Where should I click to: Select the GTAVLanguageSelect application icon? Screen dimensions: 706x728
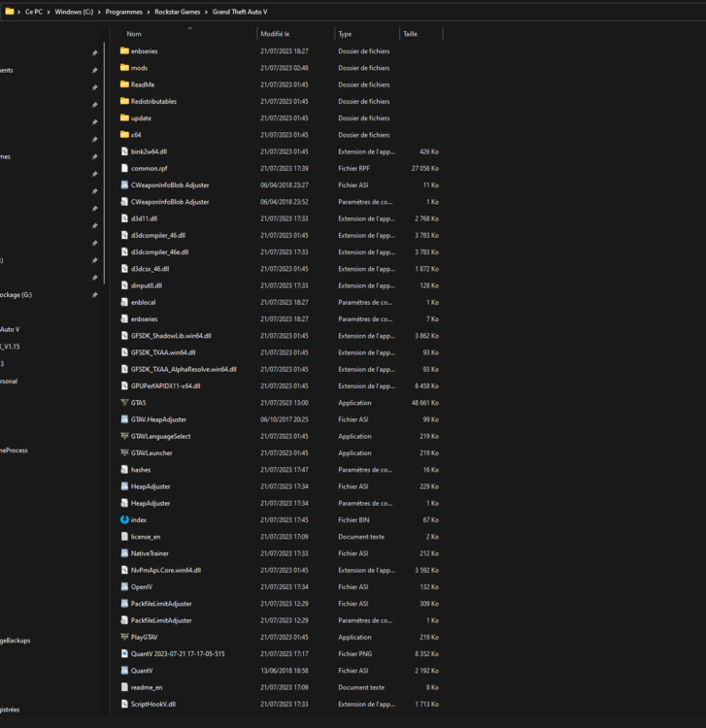point(124,436)
